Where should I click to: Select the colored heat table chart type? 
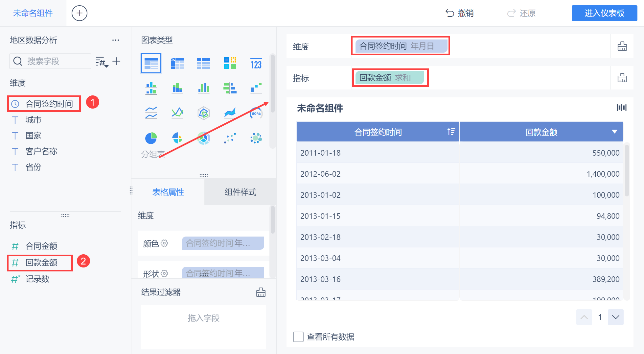230,63
